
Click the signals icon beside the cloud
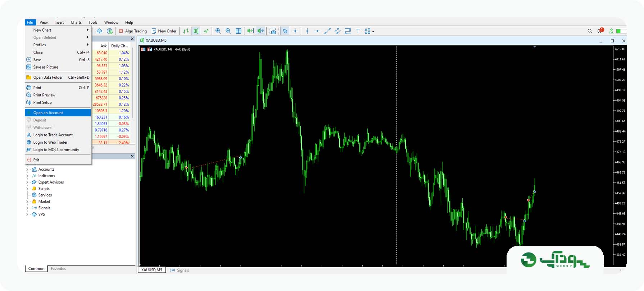point(110,31)
